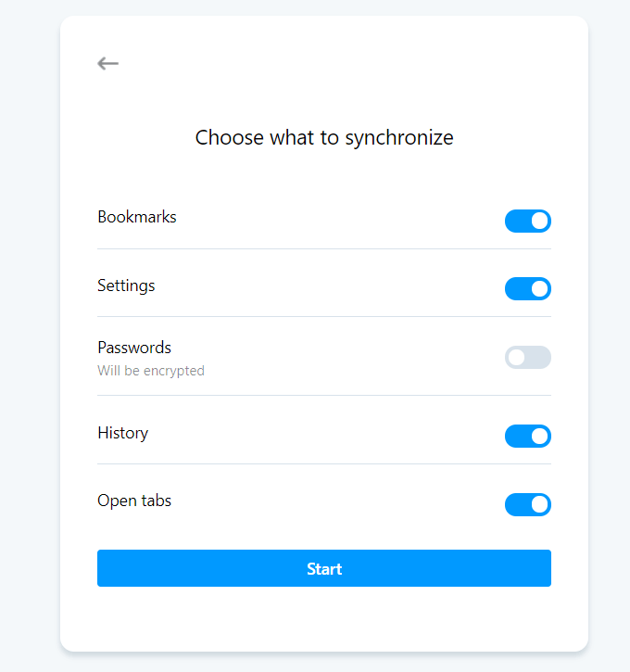The width and height of the screenshot is (630, 672).
Task: Select the Passwords label text
Action: [x=134, y=348]
